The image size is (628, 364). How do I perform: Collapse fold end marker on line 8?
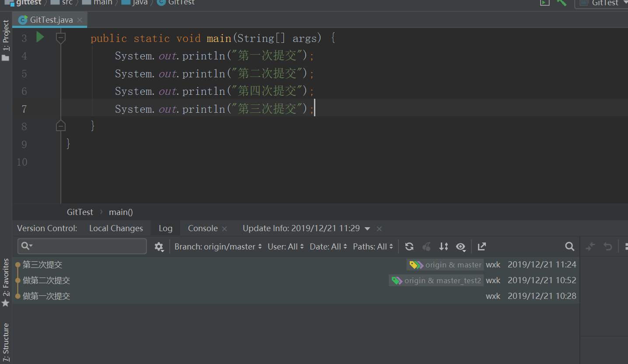tap(61, 126)
